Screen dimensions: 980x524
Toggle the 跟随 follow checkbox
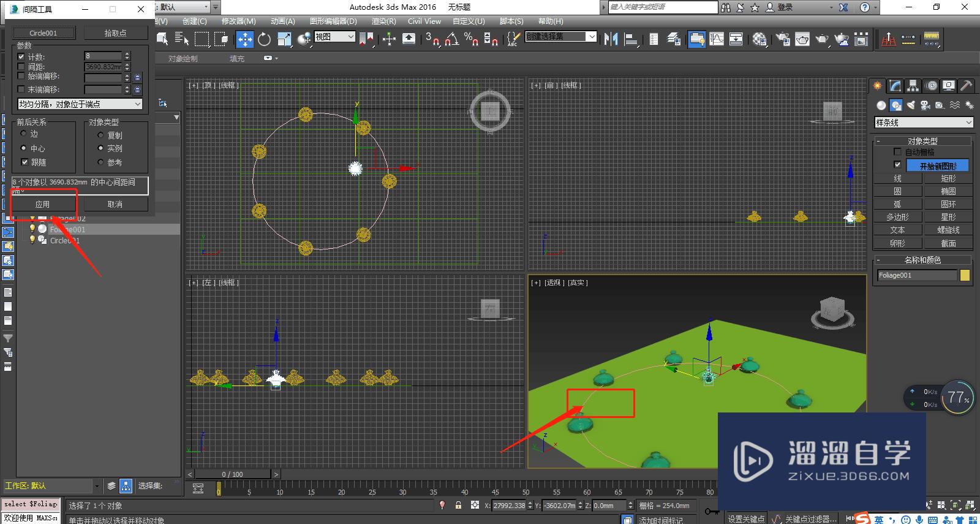pyautogui.click(x=24, y=162)
